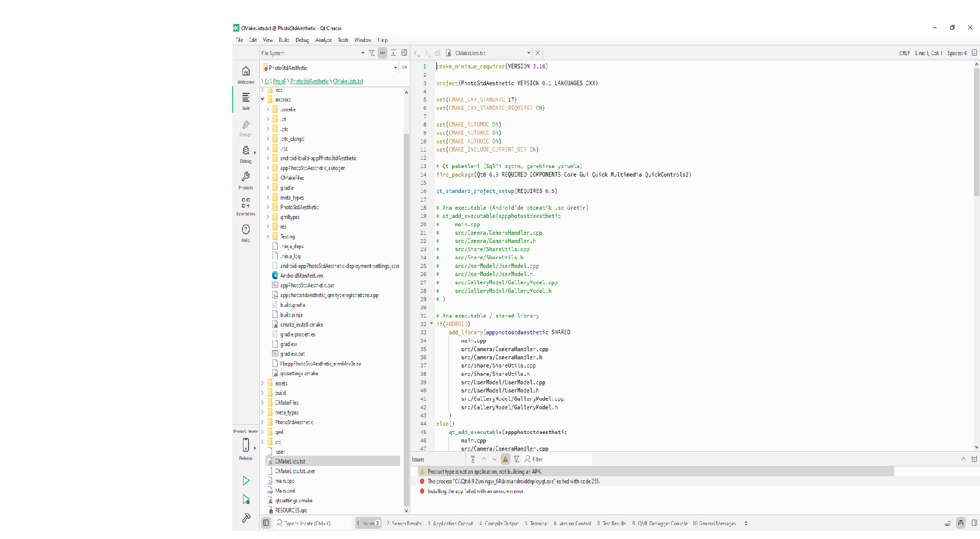Open the Extensions mode

point(246,207)
